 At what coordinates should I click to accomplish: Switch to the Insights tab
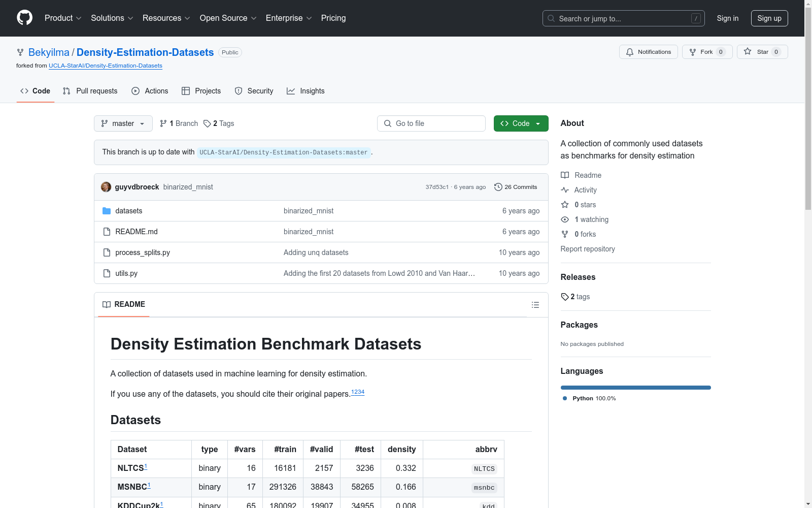click(306, 91)
